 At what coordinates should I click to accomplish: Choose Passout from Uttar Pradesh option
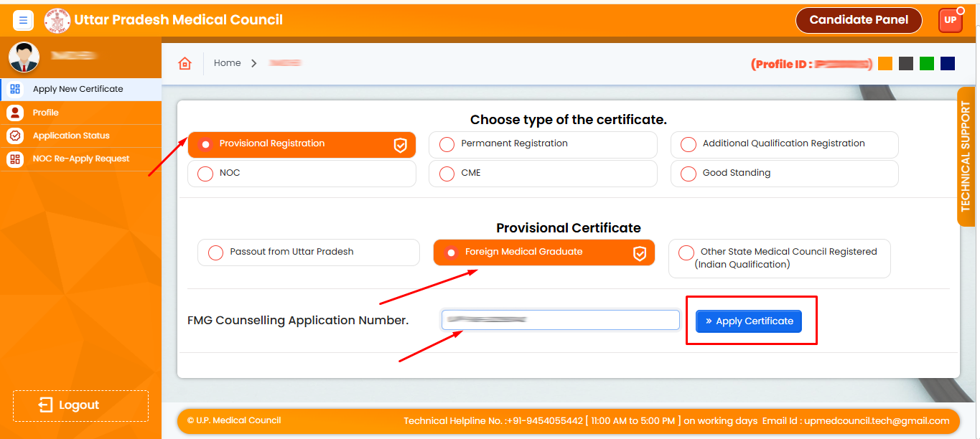click(215, 252)
